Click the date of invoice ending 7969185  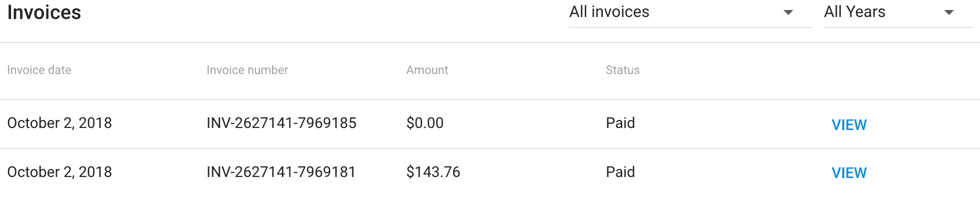(x=59, y=123)
